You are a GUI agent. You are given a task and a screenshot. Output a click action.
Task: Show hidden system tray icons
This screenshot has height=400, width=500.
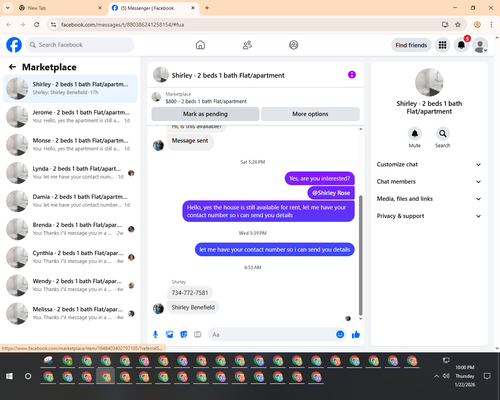[436, 376]
